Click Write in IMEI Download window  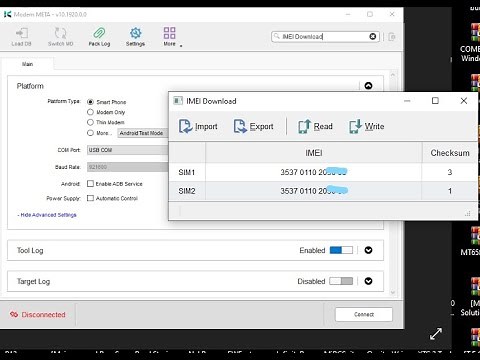pyautogui.click(x=367, y=126)
